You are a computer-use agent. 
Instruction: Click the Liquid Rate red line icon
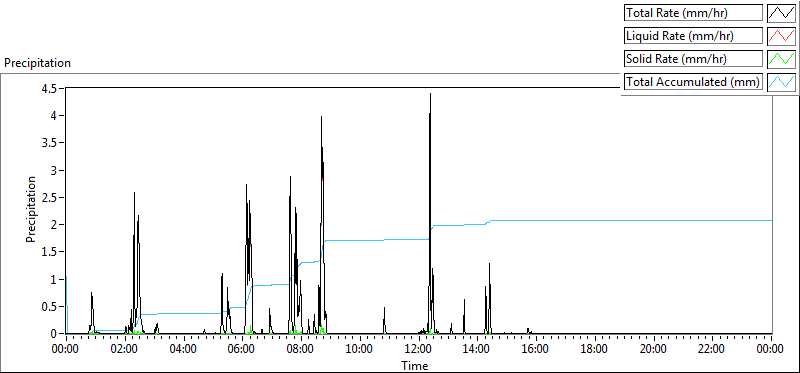point(781,36)
